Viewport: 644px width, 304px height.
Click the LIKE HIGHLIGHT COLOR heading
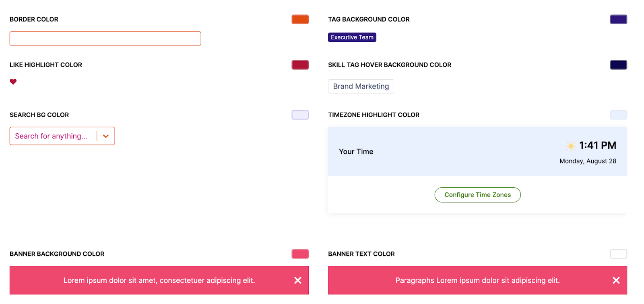point(46,65)
